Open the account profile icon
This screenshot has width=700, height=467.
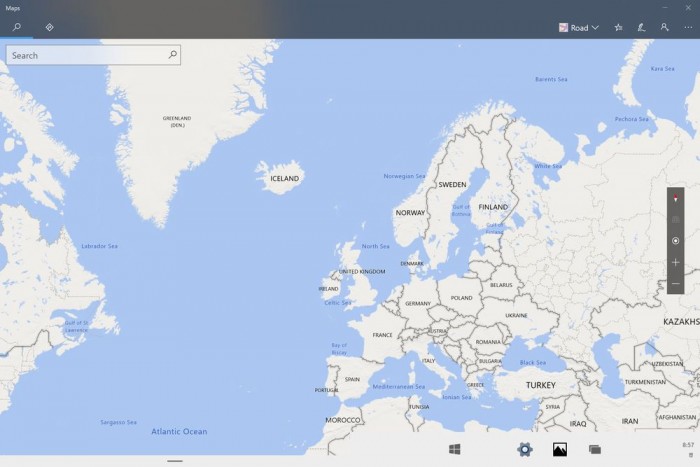tap(664, 27)
